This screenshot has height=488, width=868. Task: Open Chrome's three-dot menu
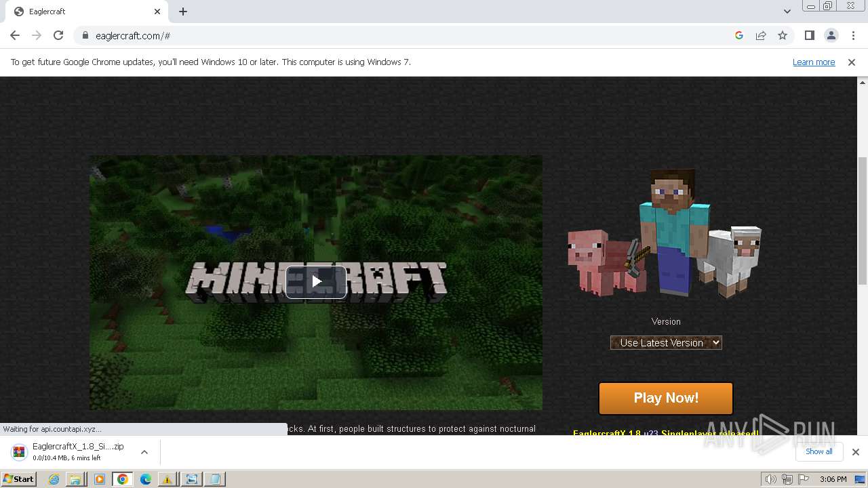point(853,35)
